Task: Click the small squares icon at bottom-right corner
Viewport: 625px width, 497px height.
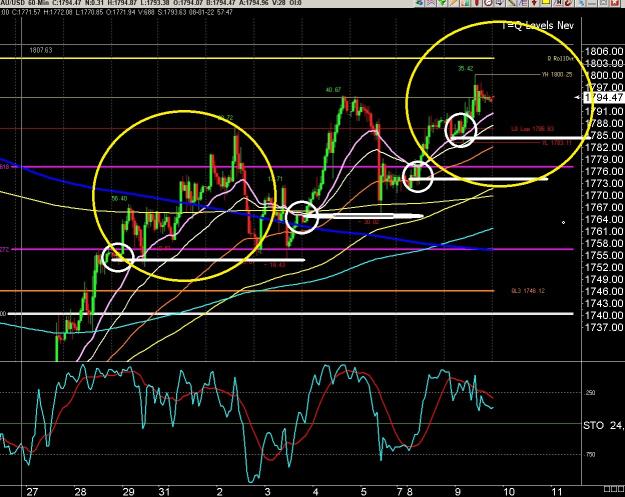Action: click(x=614, y=489)
